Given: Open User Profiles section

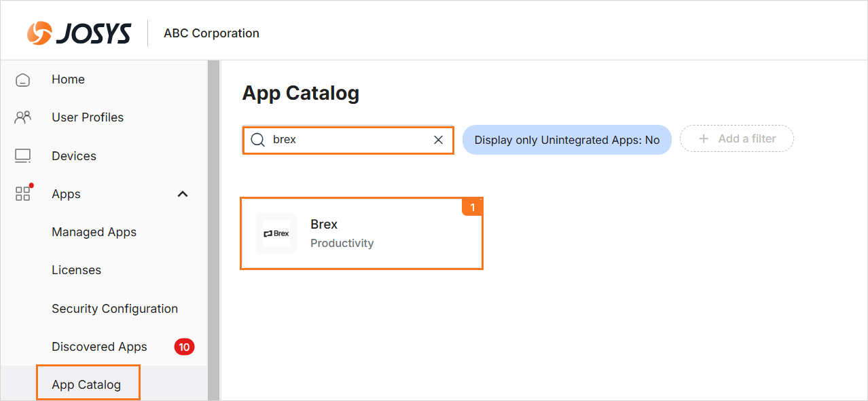Looking at the screenshot, I should tap(88, 117).
